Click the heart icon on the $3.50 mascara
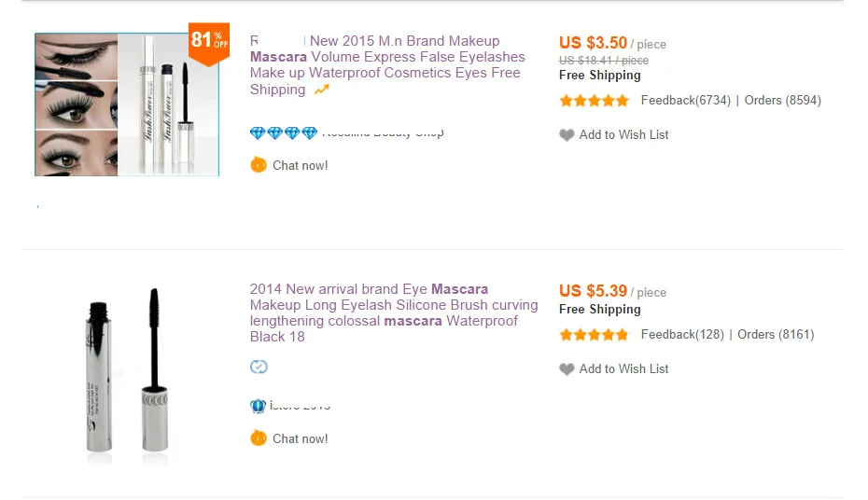This screenshot has width=868, height=500. (x=567, y=135)
